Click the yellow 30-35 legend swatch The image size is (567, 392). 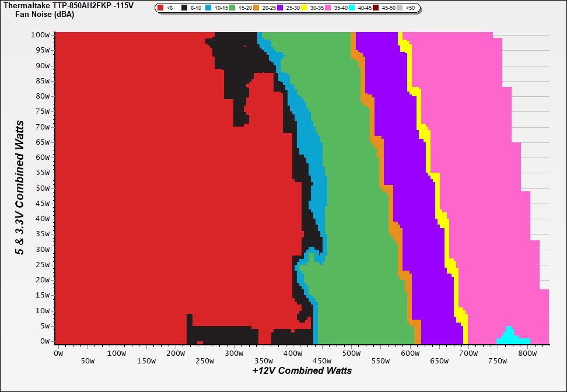(x=304, y=8)
